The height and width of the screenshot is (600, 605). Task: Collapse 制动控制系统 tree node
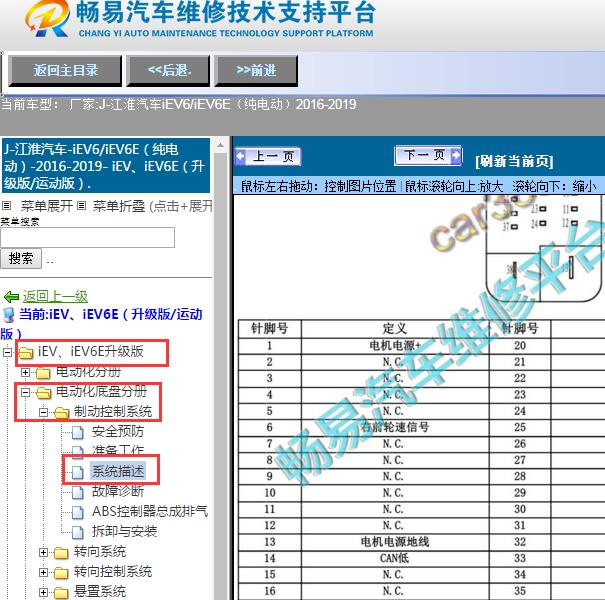coord(43,412)
